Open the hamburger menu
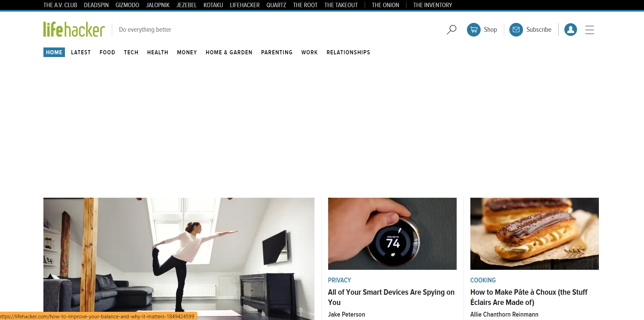The height and width of the screenshot is (320, 644). coord(589,30)
